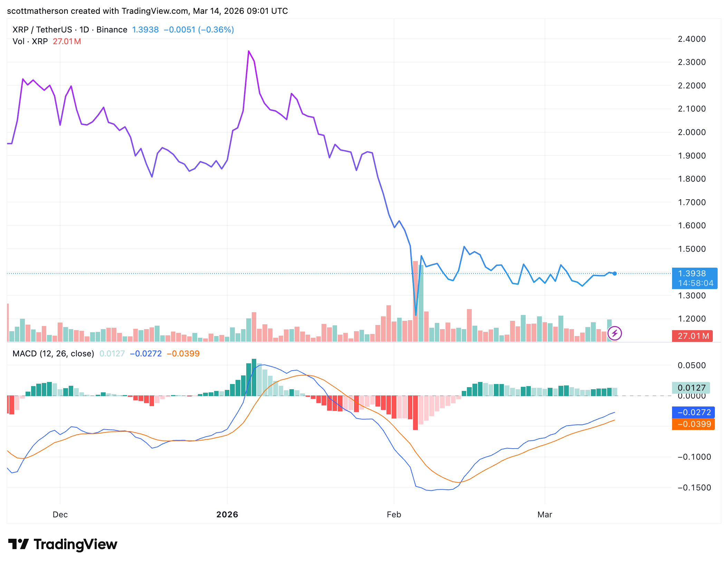Click the 2026 label on time axis
The image size is (728, 565).
tap(227, 515)
